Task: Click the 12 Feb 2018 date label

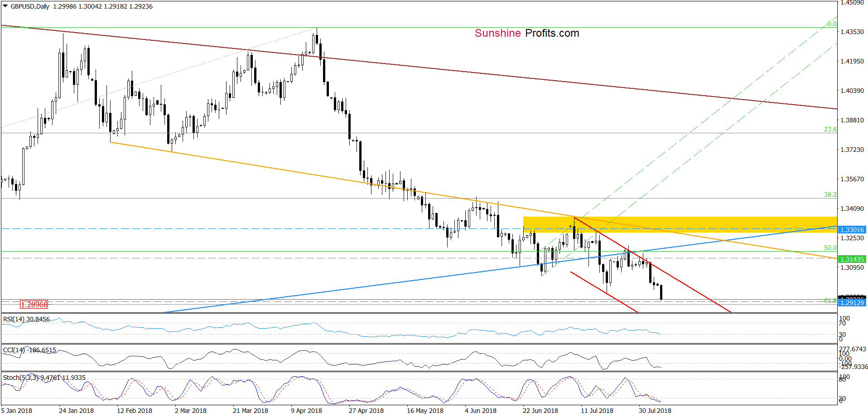Action: (135, 411)
